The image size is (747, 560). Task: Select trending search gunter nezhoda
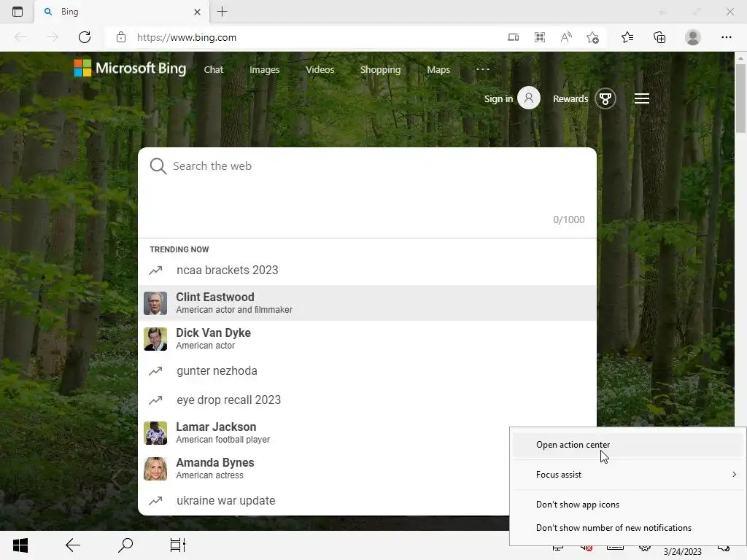tap(367, 370)
